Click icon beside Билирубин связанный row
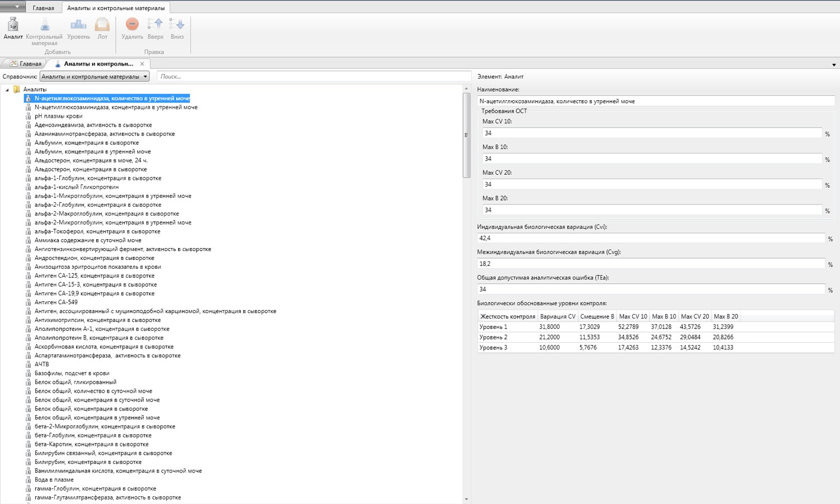840x504 pixels. (x=28, y=453)
